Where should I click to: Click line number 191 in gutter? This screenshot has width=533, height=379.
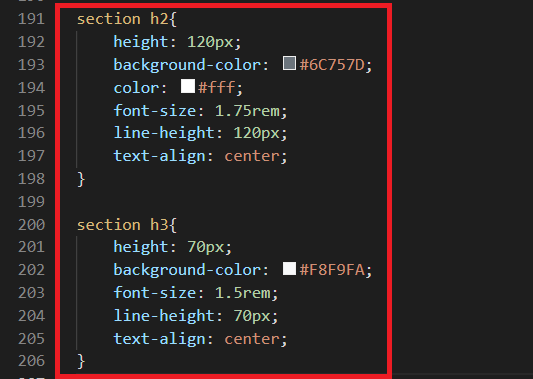31,19
